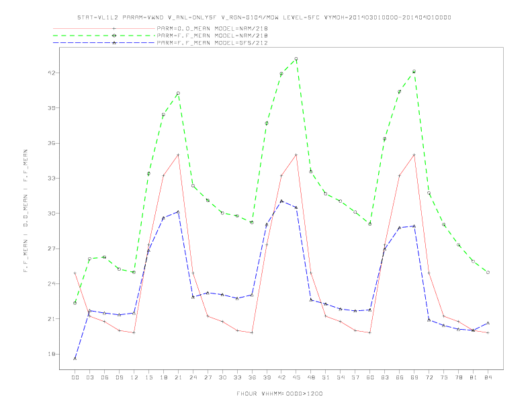
Task: Click x-axis tick label 72
Action: pos(429,377)
